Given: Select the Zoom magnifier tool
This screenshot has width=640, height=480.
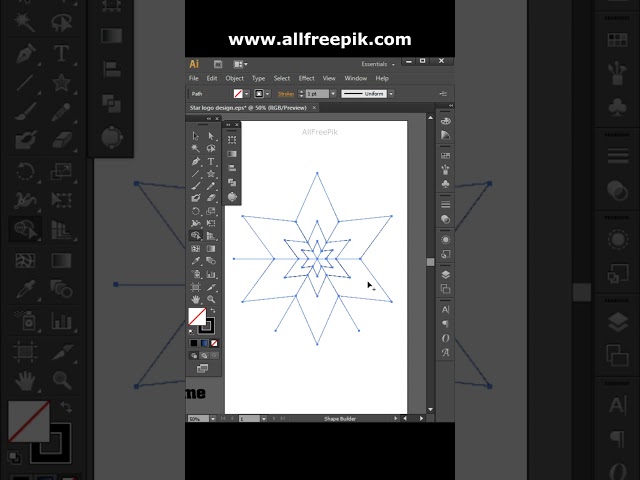Looking at the screenshot, I should pos(211,299).
